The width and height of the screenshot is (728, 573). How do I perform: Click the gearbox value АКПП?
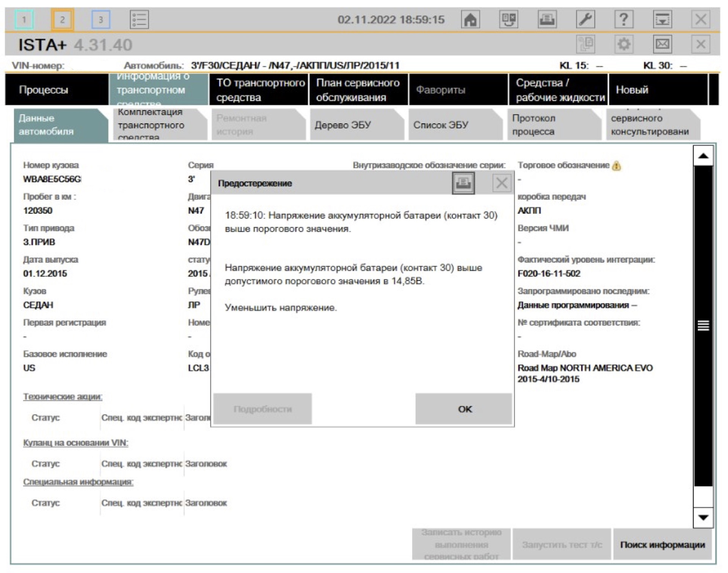tap(529, 210)
